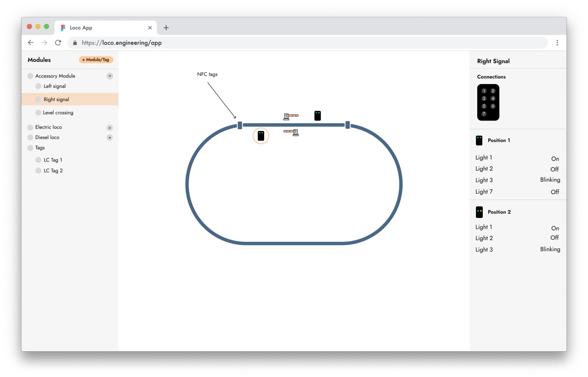Expand Electric loco with plus button

110,127
